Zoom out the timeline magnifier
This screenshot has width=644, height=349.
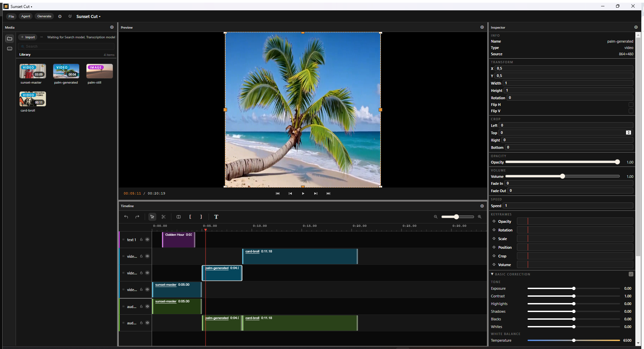coord(435,217)
